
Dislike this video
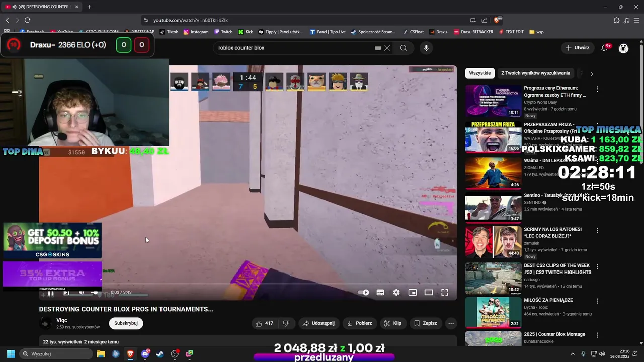[286, 323]
